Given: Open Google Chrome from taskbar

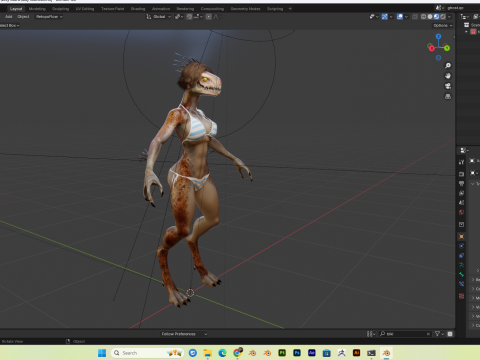Looking at the screenshot, I should (x=237, y=353).
